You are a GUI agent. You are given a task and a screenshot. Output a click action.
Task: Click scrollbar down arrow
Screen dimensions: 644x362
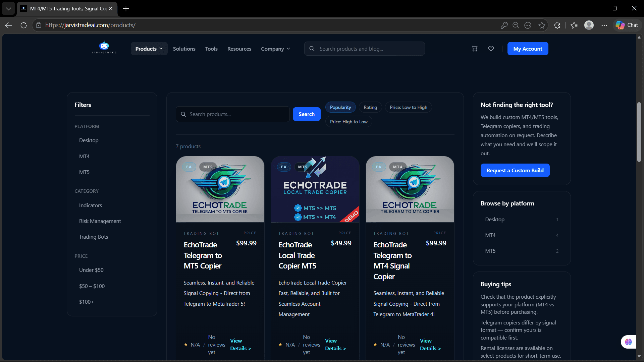(x=639, y=356)
